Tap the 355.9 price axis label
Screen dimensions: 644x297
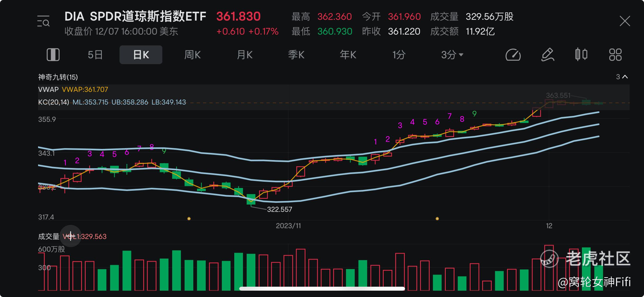[47, 119]
